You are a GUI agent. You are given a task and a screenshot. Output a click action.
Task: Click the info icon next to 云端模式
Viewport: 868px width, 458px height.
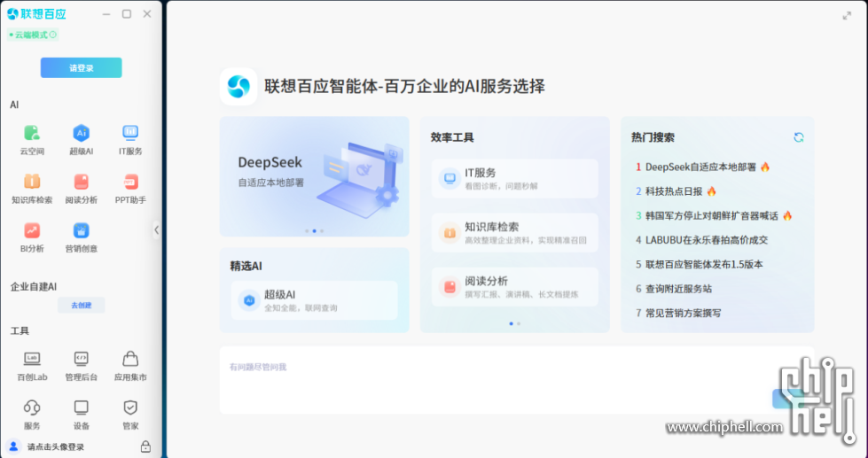(53, 35)
